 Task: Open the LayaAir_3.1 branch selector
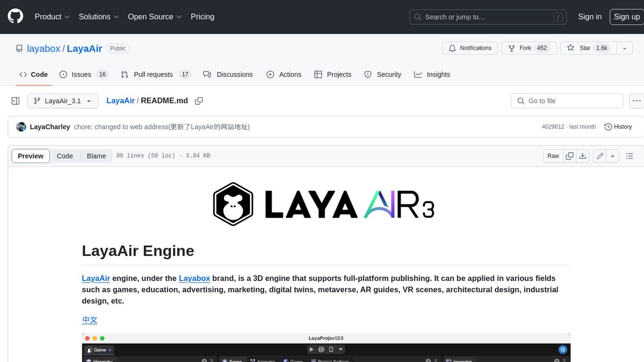pyautogui.click(x=63, y=101)
